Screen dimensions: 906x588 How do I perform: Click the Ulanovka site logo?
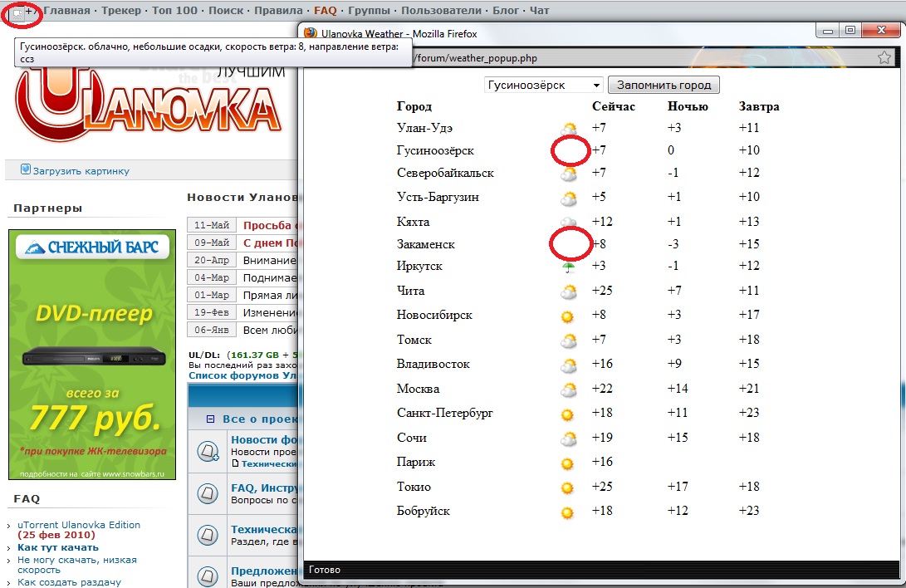tap(149, 104)
